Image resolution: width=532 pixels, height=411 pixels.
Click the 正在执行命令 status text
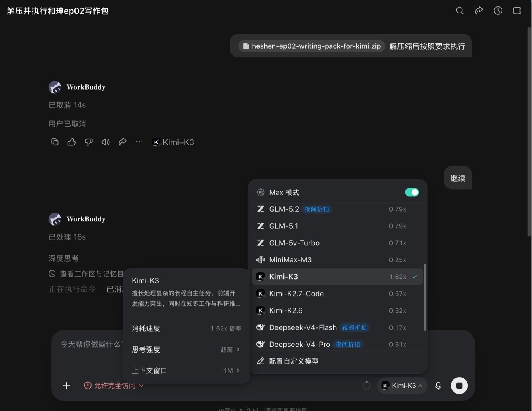click(x=72, y=289)
